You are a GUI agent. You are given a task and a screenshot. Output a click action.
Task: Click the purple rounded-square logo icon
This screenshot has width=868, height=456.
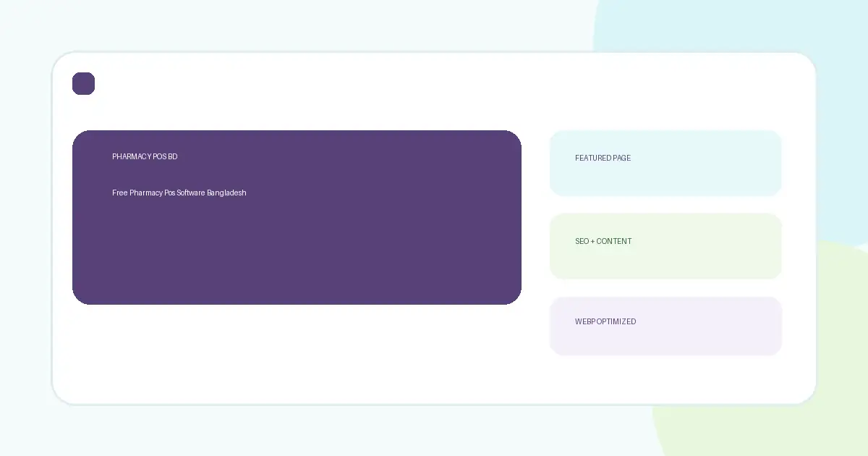(x=83, y=83)
